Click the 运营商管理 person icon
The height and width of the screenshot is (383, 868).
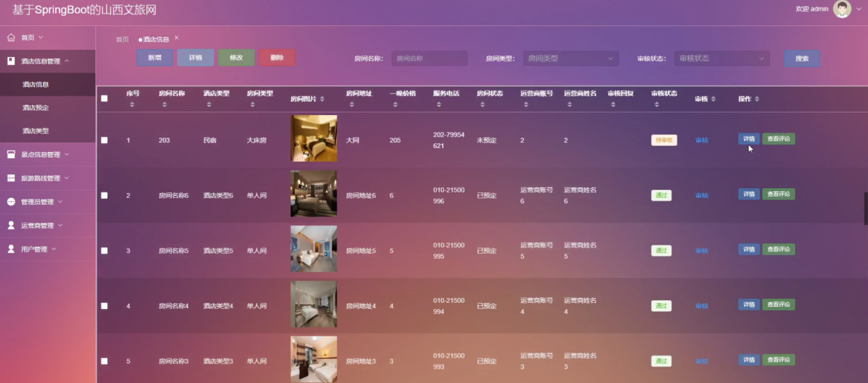coord(11,225)
